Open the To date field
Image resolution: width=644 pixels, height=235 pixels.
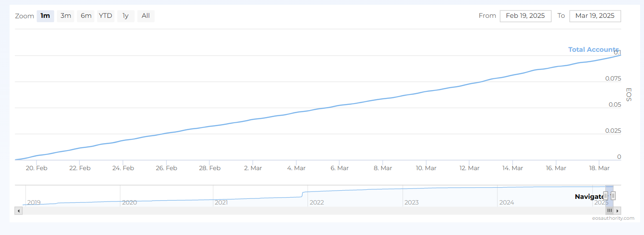[594, 16]
